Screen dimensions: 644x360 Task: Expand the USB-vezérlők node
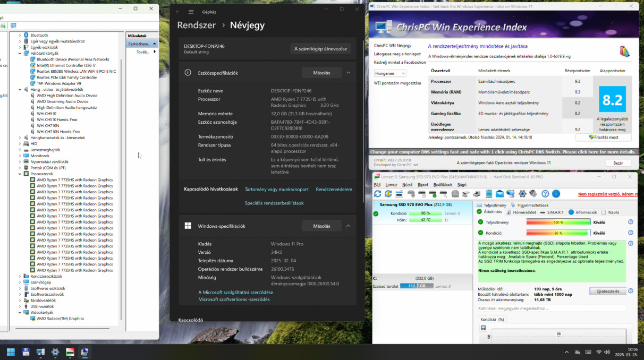20,306
